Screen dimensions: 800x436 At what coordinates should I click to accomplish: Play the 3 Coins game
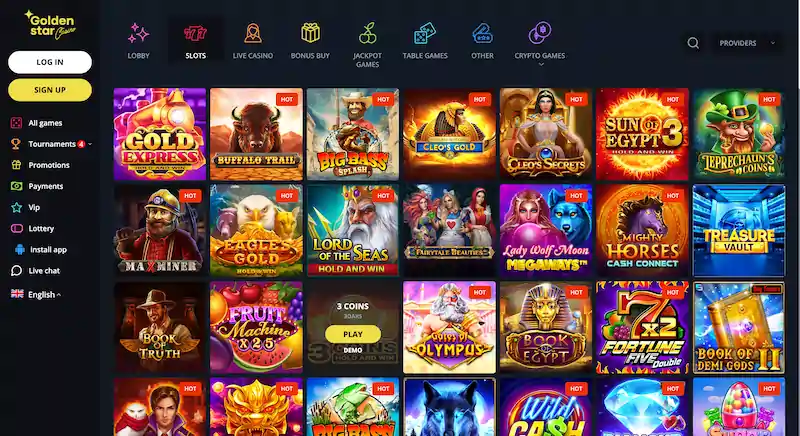point(353,335)
